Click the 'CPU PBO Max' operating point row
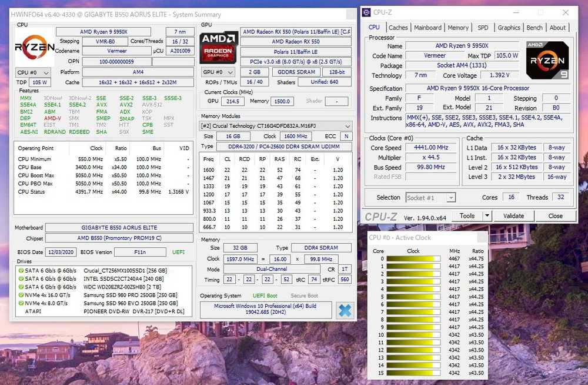This screenshot has height=385, width=588. (103, 183)
